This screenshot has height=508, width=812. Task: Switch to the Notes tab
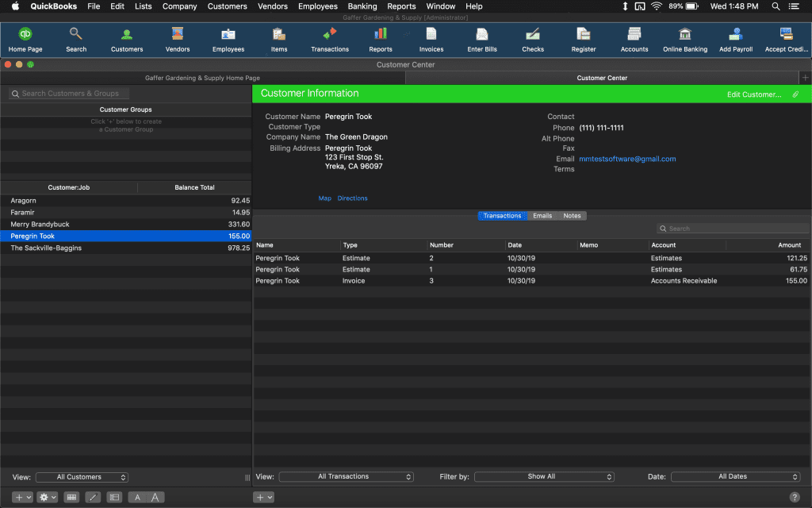click(x=572, y=216)
